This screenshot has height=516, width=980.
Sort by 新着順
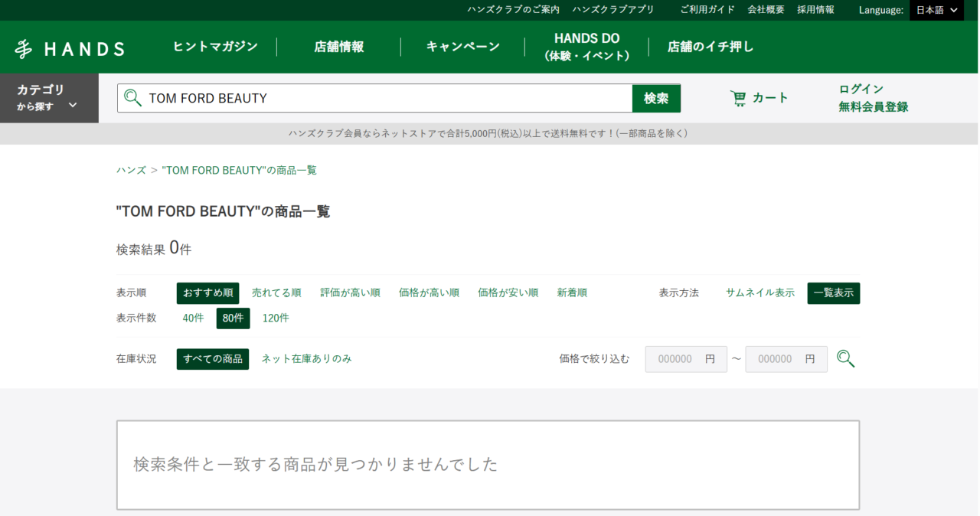572,293
